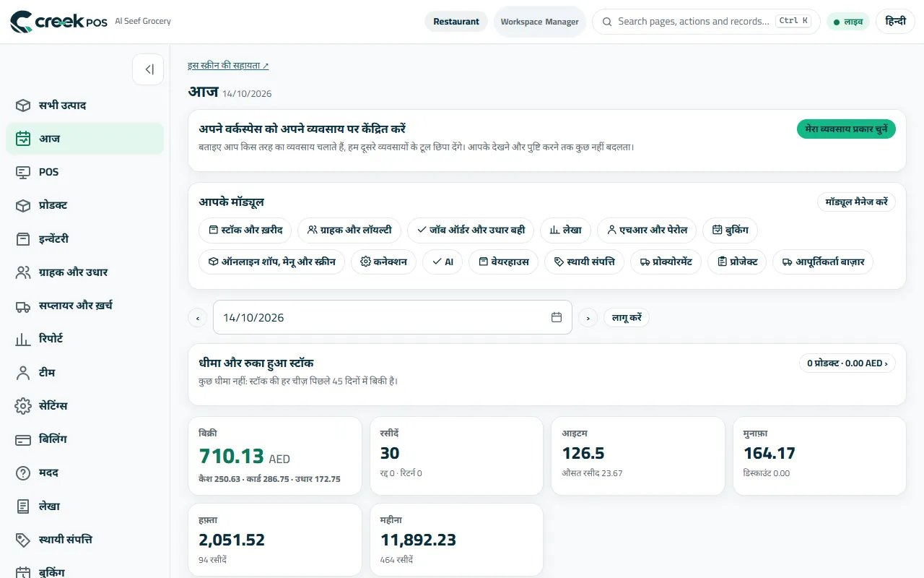Click the सभी उत्पाद box icon
The image size is (924, 578).
click(x=23, y=105)
